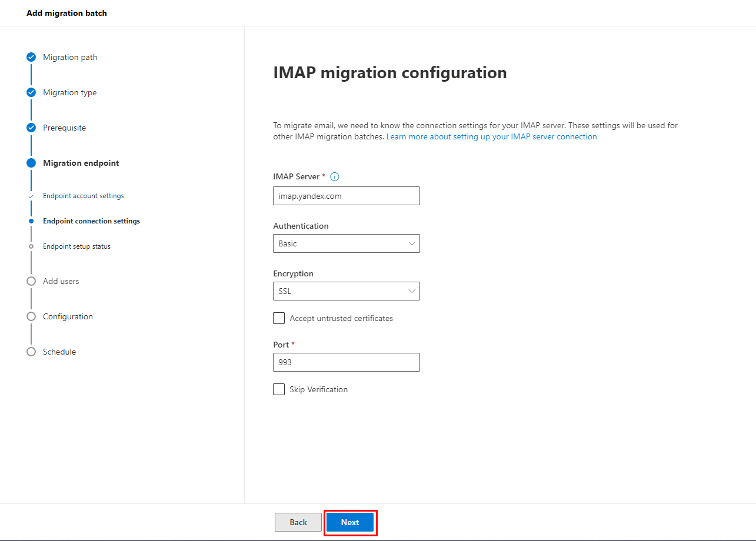Select Endpoint setup status substep
Image resolution: width=756 pixels, height=541 pixels.
[x=76, y=246]
